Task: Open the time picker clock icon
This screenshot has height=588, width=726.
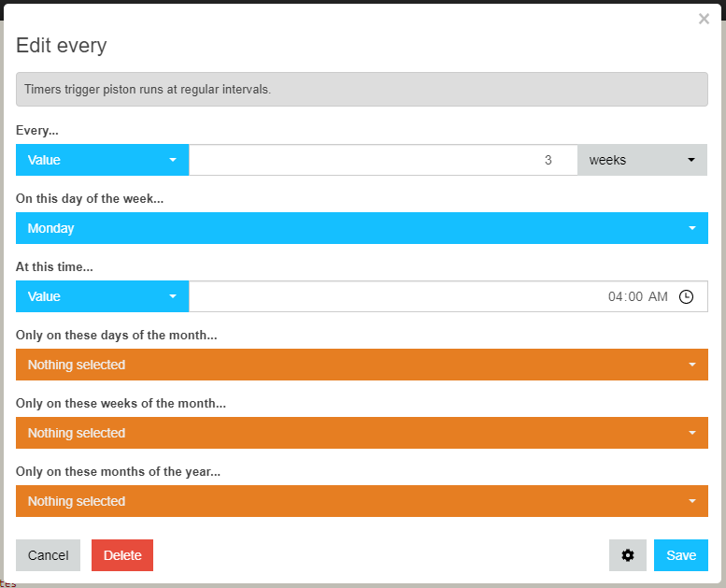Action: (686, 296)
